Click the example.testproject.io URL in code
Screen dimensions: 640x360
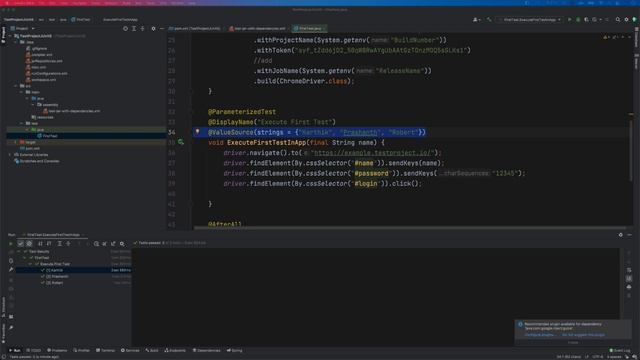[372, 153]
